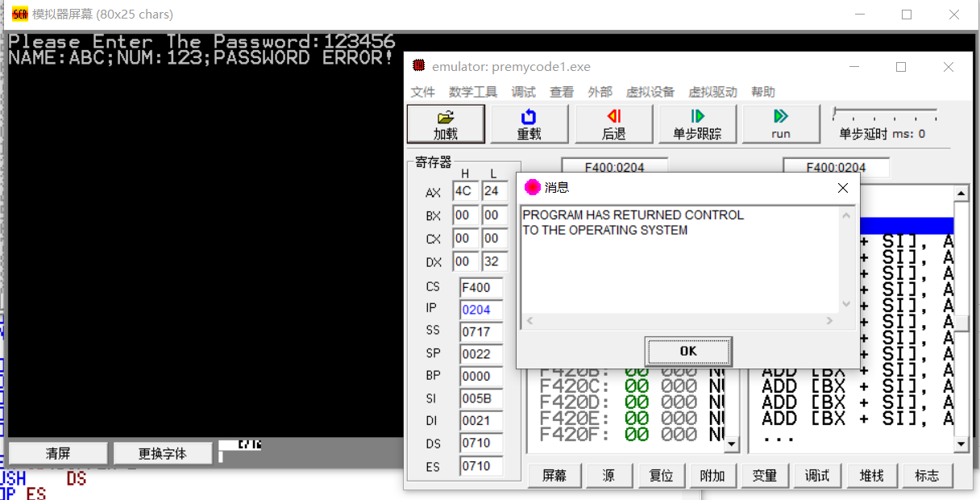This screenshot has width=980, height=500.
Task: Click message box left scroll arrow
Action: [529, 321]
